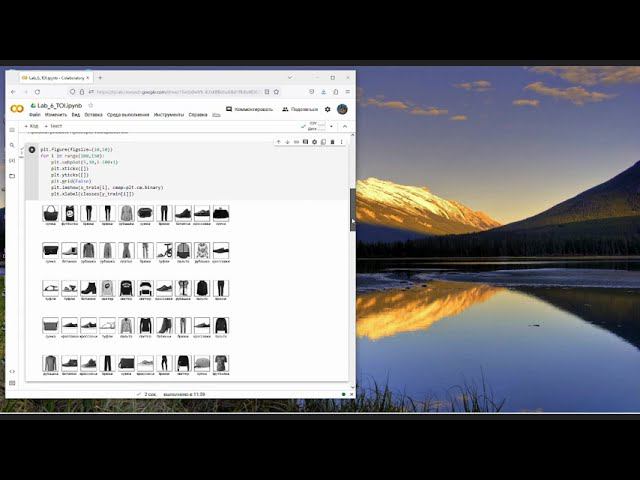Mirror the cell in a tab
Viewport: 640px width, 480px height.
[323, 142]
